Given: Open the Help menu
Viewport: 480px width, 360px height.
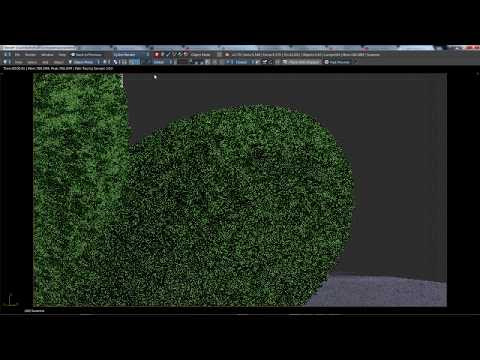Looking at the screenshot, I should click(62, 55).
